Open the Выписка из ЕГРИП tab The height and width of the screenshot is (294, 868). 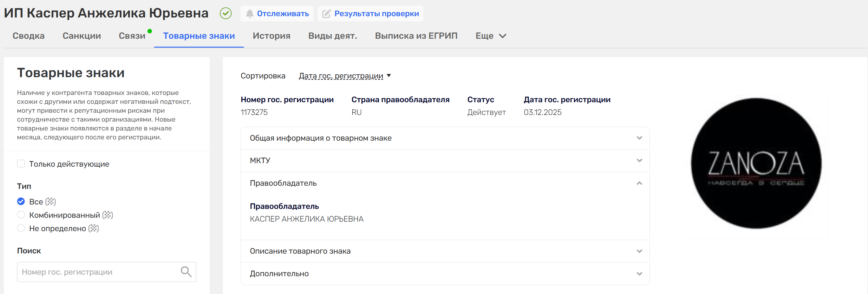point(416,36)
